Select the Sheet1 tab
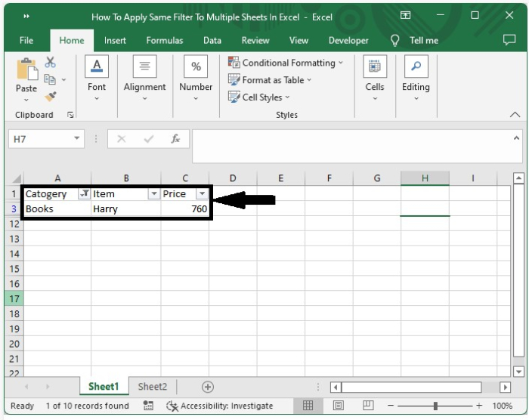 tap(104, 387)
